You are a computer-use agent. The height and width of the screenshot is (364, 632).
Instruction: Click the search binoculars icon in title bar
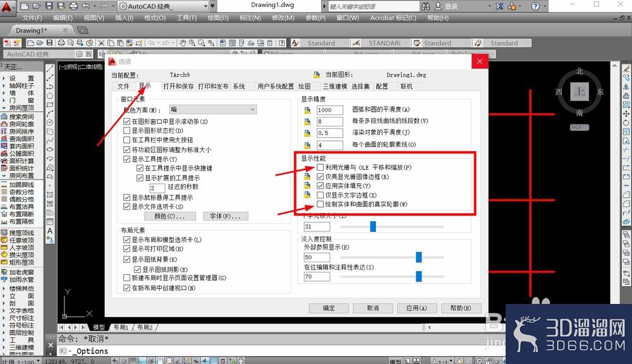tap(425, 6)
